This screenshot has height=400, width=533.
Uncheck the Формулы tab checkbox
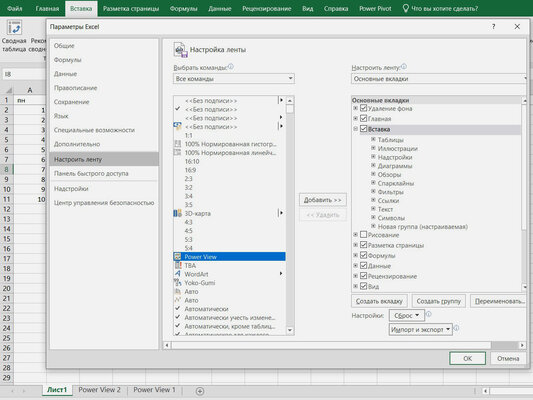pos(363,255)
